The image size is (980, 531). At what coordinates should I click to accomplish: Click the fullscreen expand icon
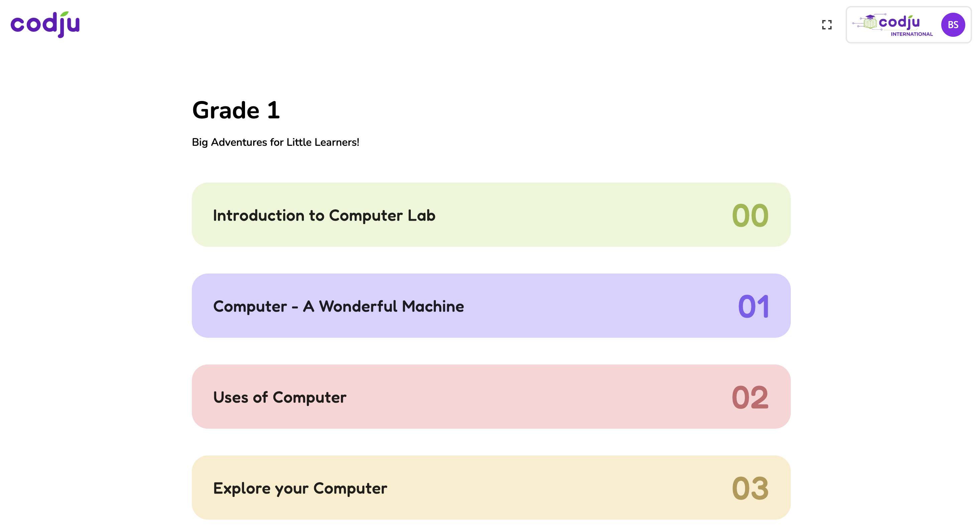coord(827,25)
